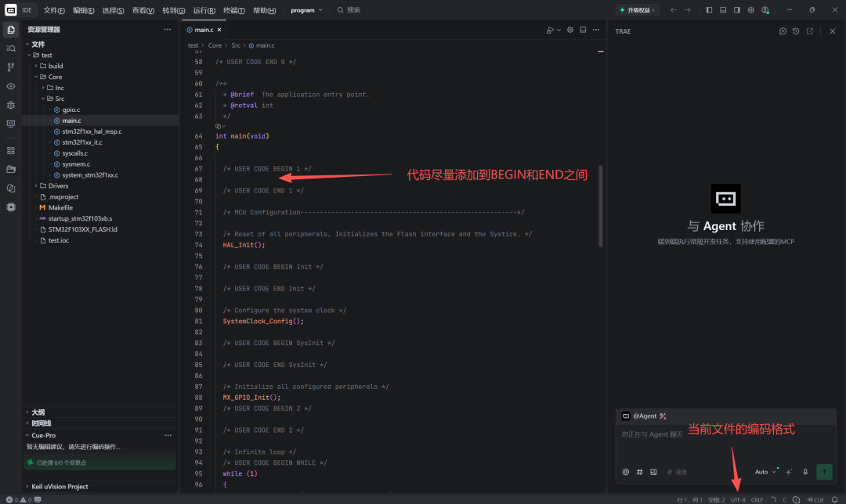Click the title bar search box
Screen dimensions: 846x504
[x=349, y=10]
